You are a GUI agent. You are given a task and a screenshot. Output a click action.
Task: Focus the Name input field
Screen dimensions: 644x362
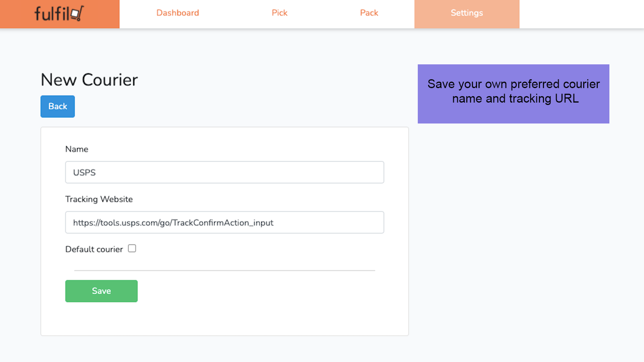click(225, 172)
